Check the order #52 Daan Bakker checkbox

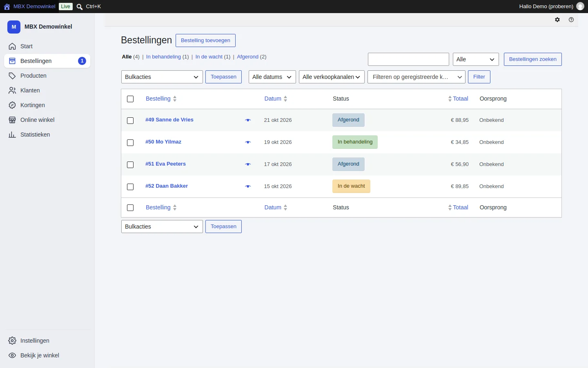[x=130, y=187]
